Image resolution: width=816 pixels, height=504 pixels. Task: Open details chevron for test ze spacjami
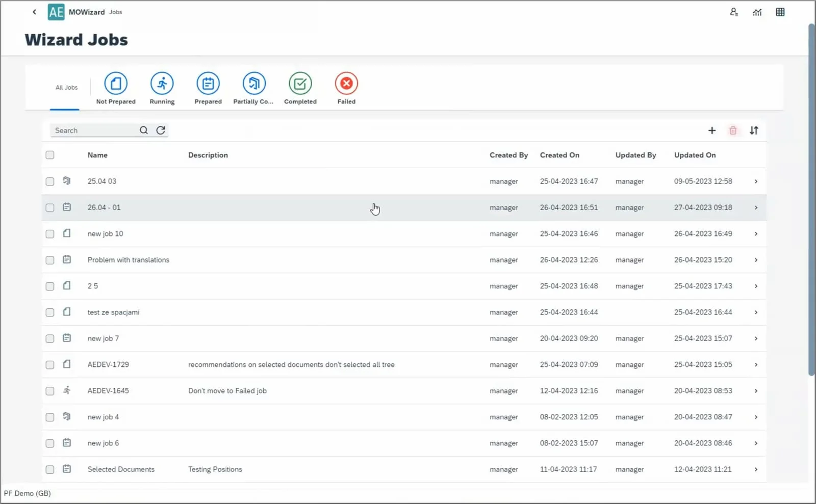(x=756, y=312)
